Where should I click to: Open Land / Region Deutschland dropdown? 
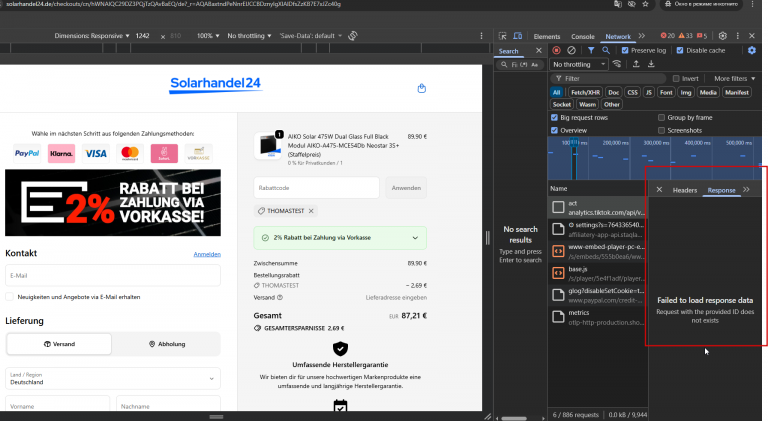pyautogui.click(x=113, y=378)
